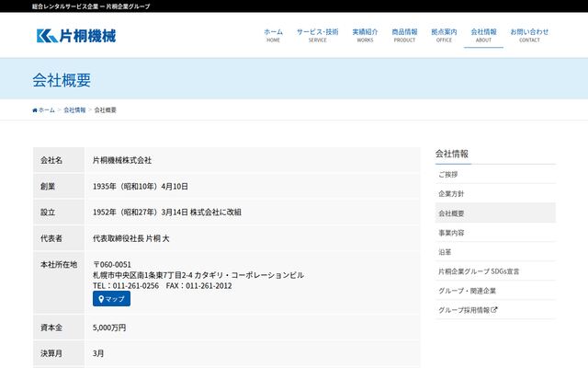The width and height of the screenshot is (588, 368).
Task: Go to the お問い合わせ CONTACT menu item
Action: 529,35
